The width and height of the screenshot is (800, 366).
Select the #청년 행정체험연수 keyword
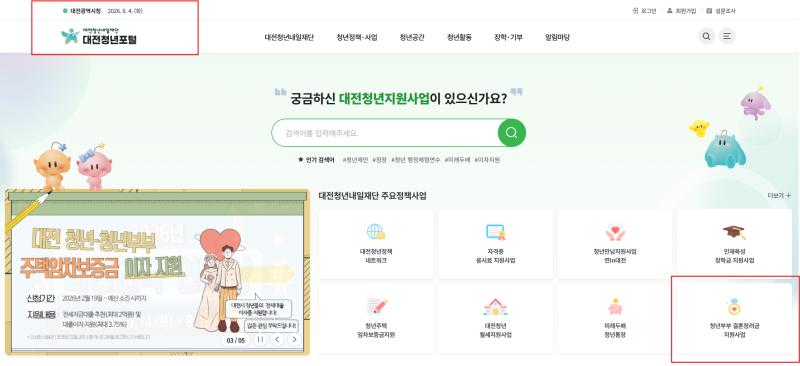pyautogui.click(x=416, y=160)
